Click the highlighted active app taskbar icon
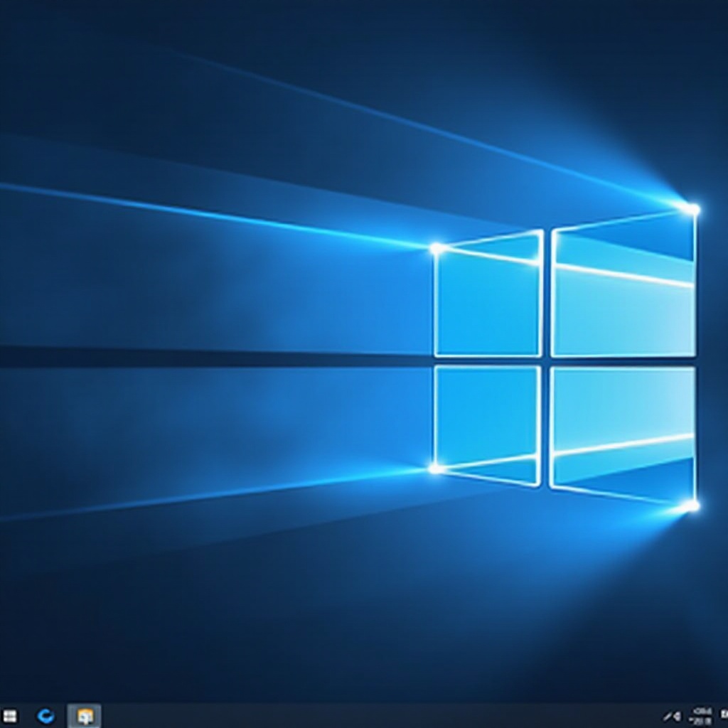Screen dimensions: 728x728 pyautogui.click(x=84, y=716)
